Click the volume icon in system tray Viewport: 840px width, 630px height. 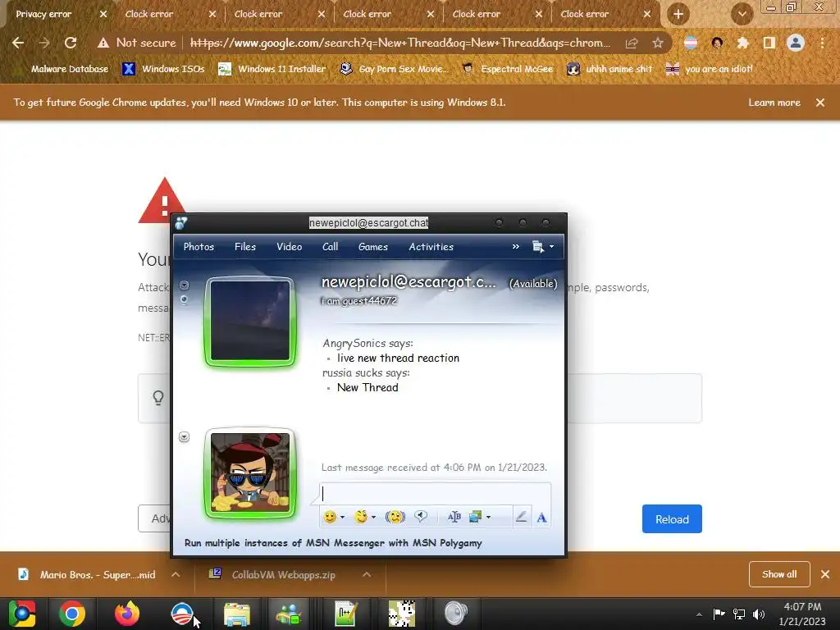pyautogui.click(x=759, y=614)
